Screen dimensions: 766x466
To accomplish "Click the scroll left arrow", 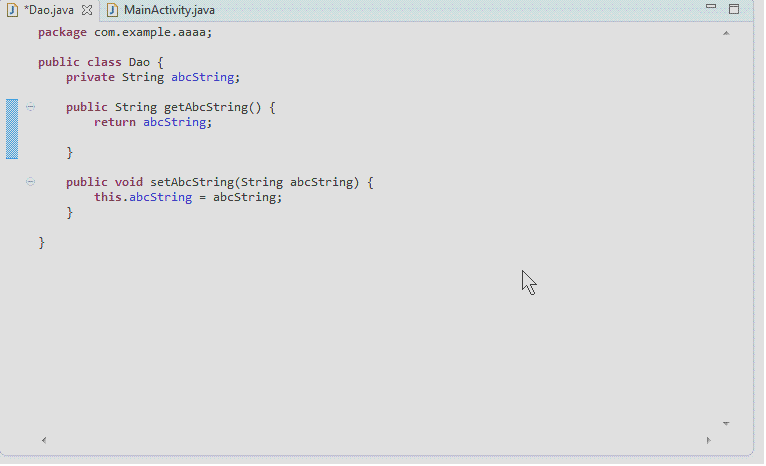I will pyautogui.click(x=44, y=440).
